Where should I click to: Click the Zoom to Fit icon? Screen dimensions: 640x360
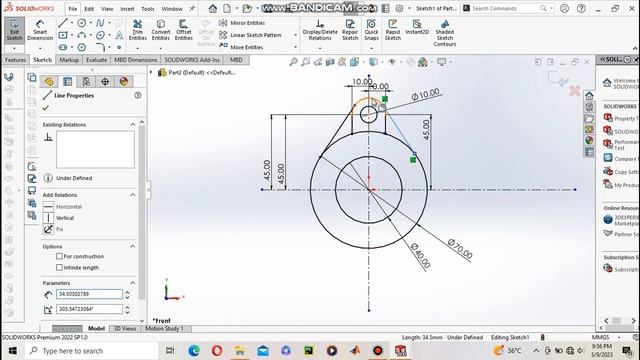click(x=293, y=62)
